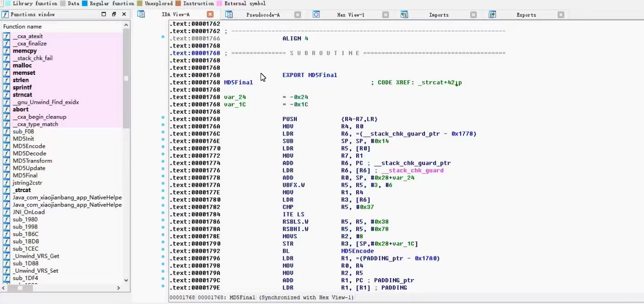Viewport: 644px width, 304px height.
Task: Click MD5Encode operand in the BL instruction
Action: (358, 251)
